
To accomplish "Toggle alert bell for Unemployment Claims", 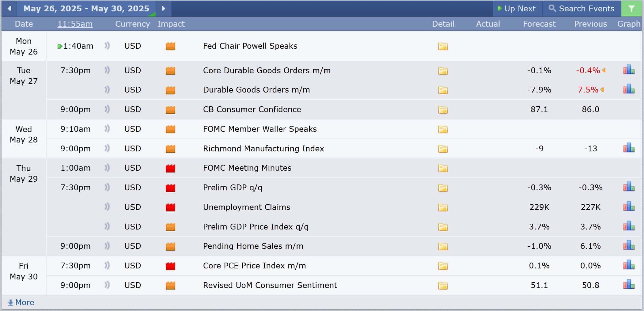I will click(107, 207).
